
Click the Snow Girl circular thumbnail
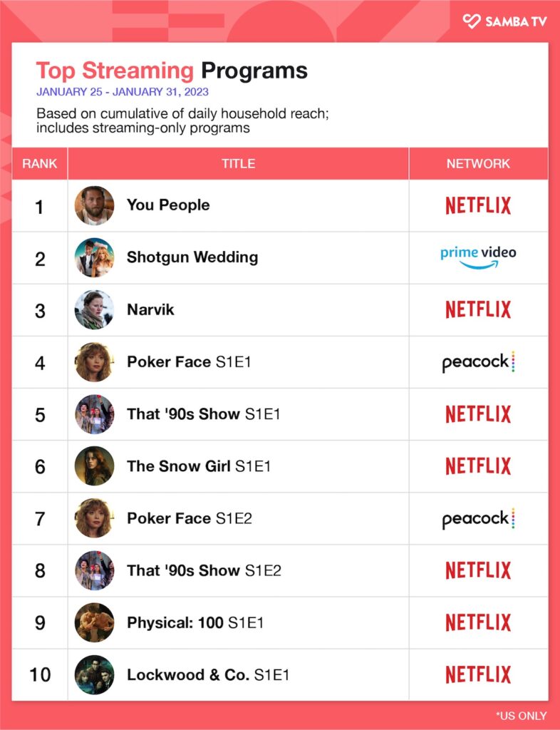coord(94,466)
